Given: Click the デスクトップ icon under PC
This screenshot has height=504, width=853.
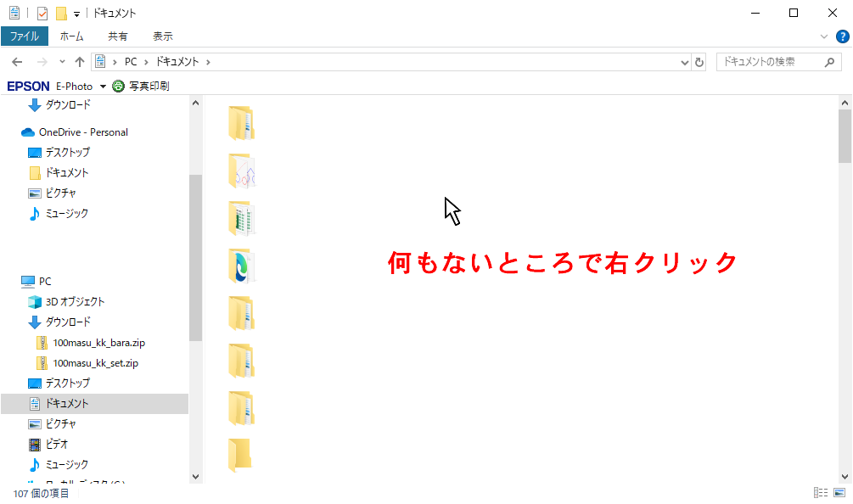Looking at the screenshot, I should [35, 384].
